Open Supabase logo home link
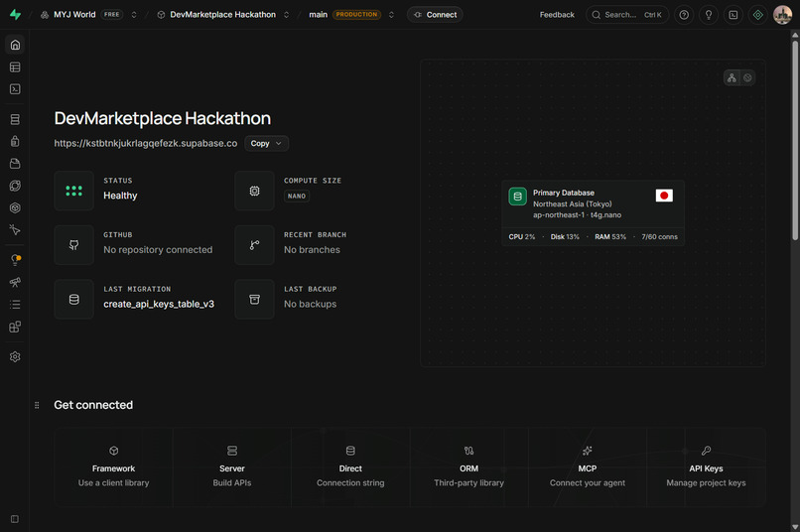The image size is (800, 532). [x=15, y=15]
